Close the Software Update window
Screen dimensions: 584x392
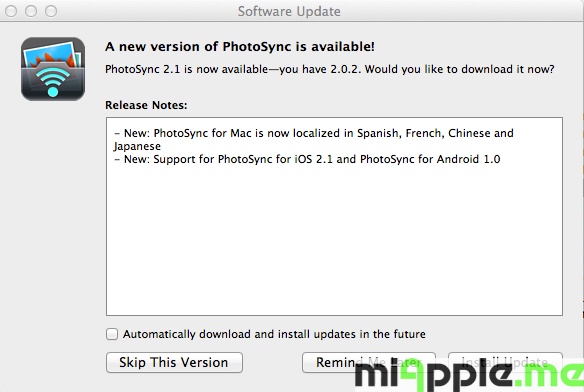(11, 11)
